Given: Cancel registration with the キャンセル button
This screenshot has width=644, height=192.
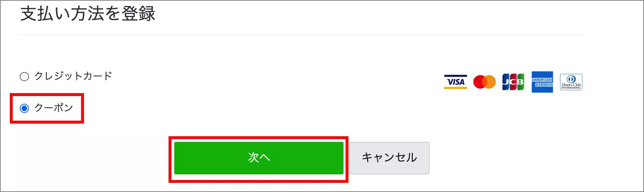Looking at the screenshot, I should coord(389,158).
